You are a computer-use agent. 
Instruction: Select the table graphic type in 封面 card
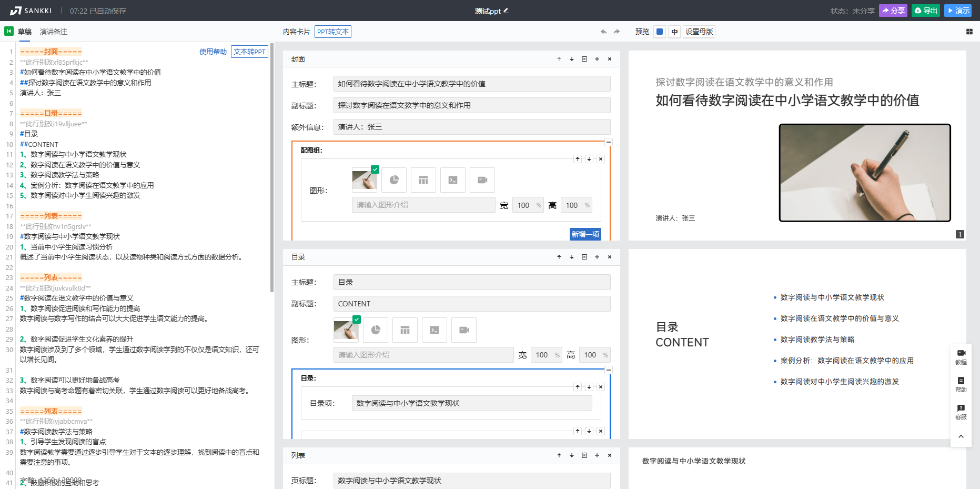click(423, 180)
